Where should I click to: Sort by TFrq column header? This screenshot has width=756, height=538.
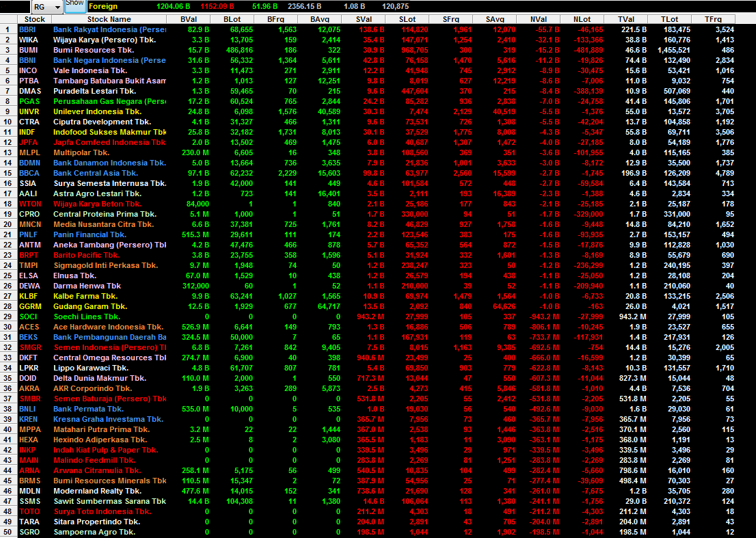(713, 19)
